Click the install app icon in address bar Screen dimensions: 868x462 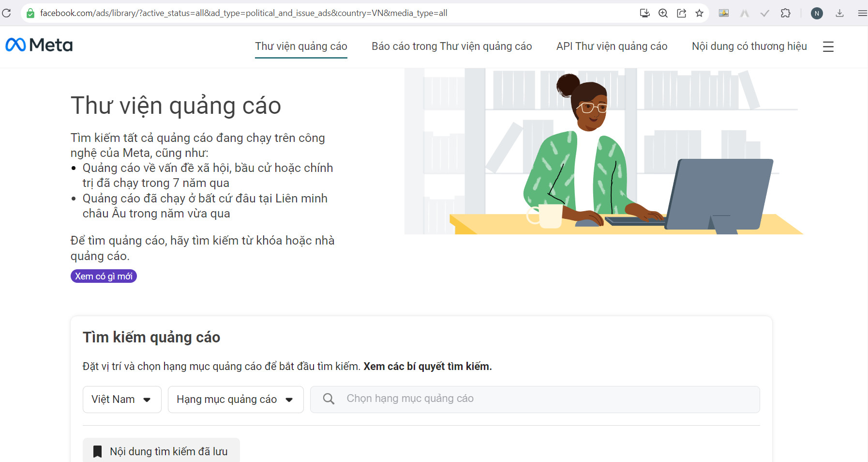[x=644, y=13]
